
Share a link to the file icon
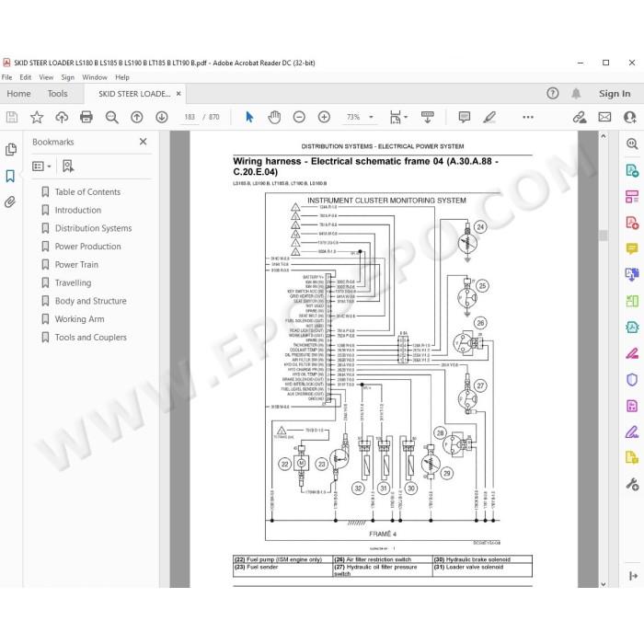(x=580, y=117)
